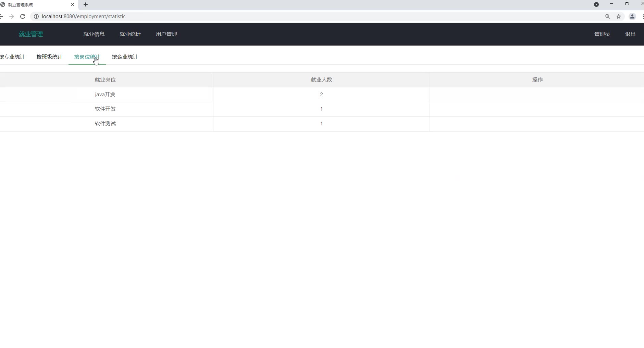Viewport: 644px width, 348px height.
Task: Switch to the 按班级统计 tab
Action: click(x=49, y=57)
